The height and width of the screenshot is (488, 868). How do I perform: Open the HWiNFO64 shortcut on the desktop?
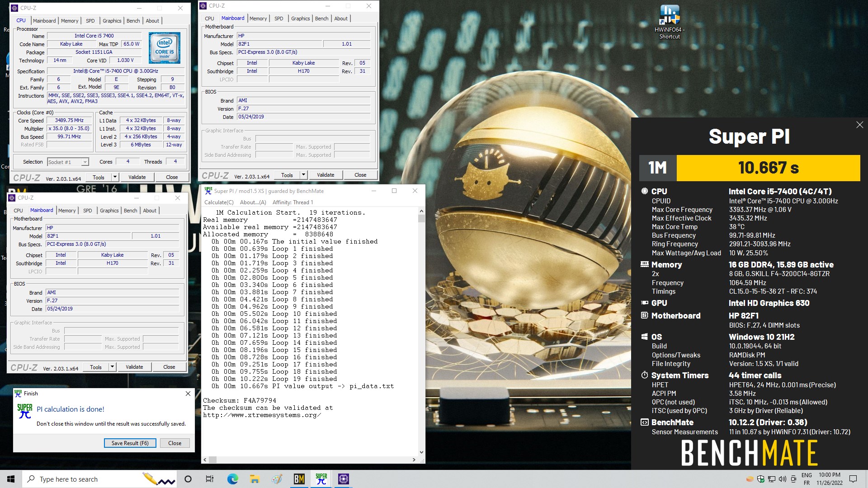(x=670, y=22)
